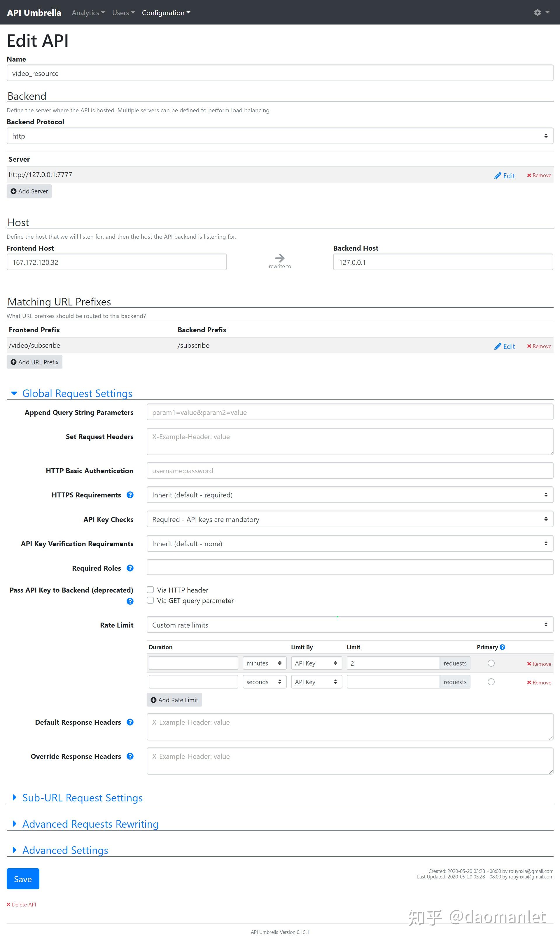Open the Analytics menu

pos(88,13)
